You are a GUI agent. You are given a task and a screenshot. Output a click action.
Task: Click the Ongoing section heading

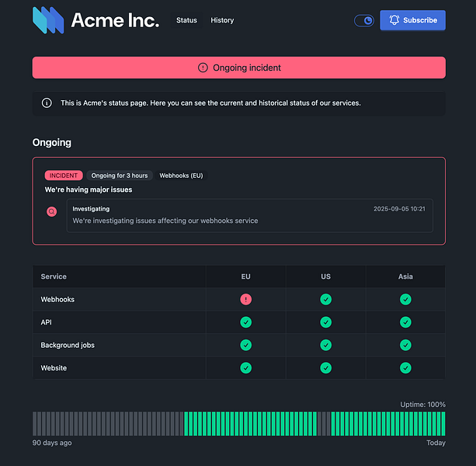point(52,142)
